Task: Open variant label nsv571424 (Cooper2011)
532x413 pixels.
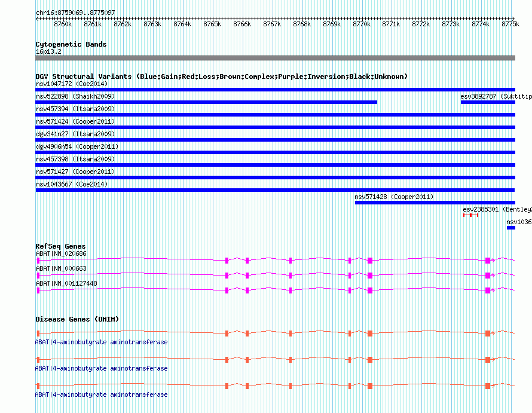Action: (x=75, y=121)
